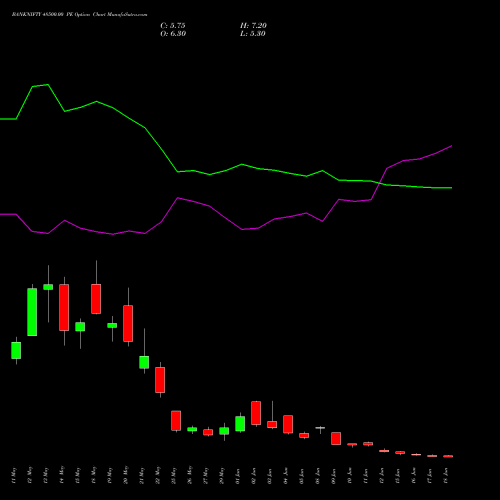Click the BANKNIFTY PE Options chart title
500x500 pixels.
(79, 15)
